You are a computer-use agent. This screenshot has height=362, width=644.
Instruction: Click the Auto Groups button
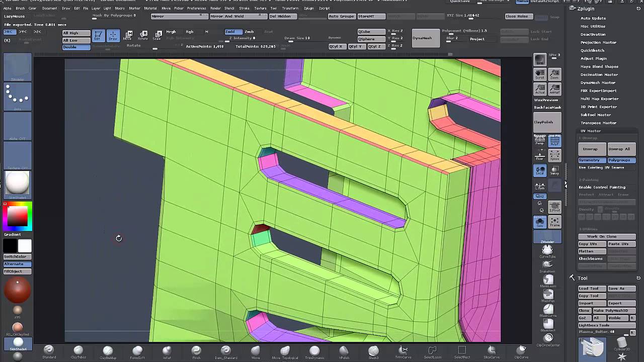[341, 17]
